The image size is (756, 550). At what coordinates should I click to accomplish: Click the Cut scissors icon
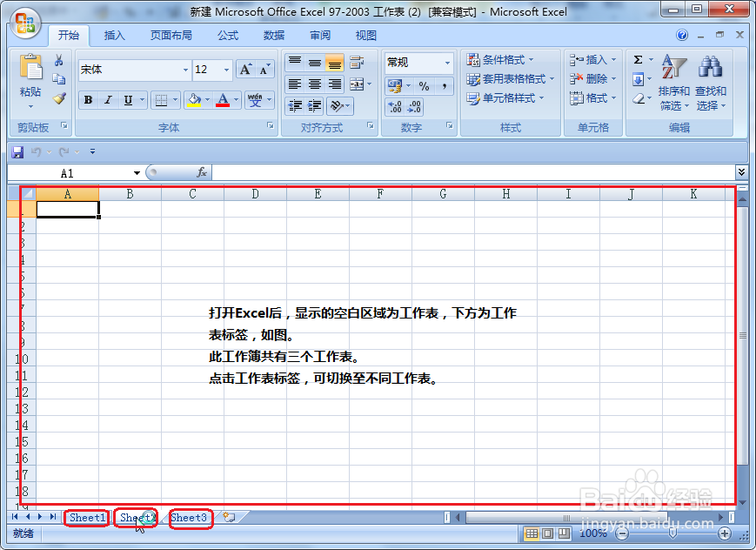pos(59,60)
